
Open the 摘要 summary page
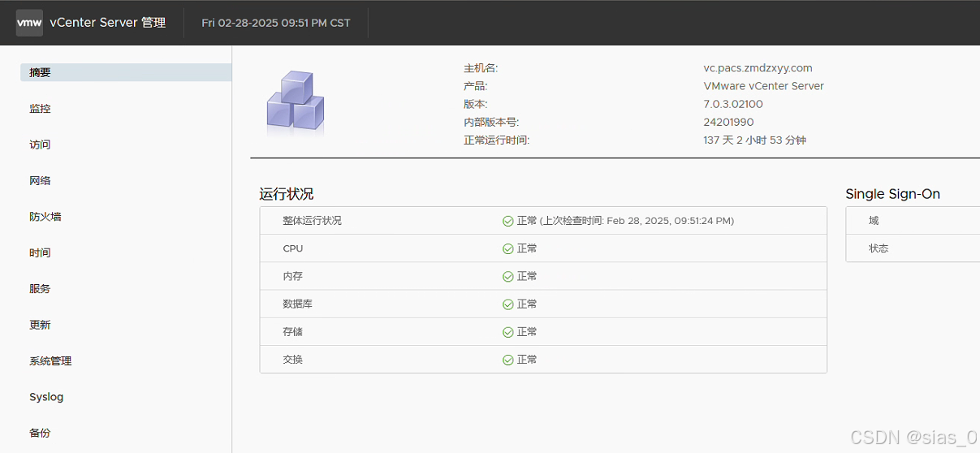[x=126, y=72]
